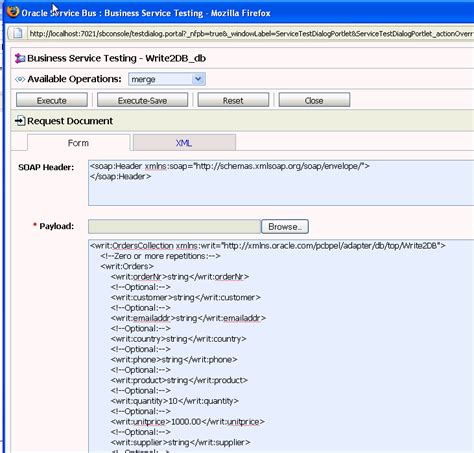Screen dimensions: 474x453
Task: Click the address bar URL field
Action: point(251,33)
